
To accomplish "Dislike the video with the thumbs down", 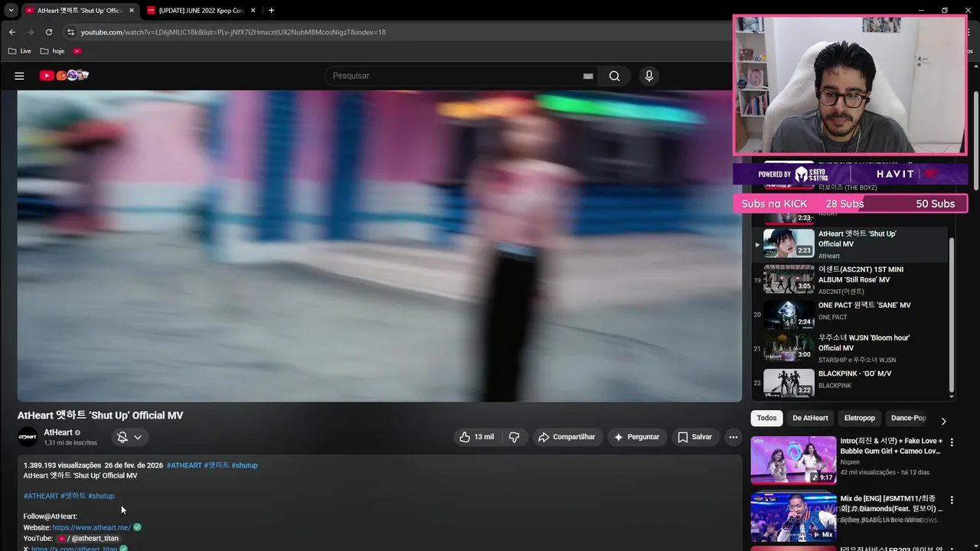I will pyautogui.click(x=514, y=437).
